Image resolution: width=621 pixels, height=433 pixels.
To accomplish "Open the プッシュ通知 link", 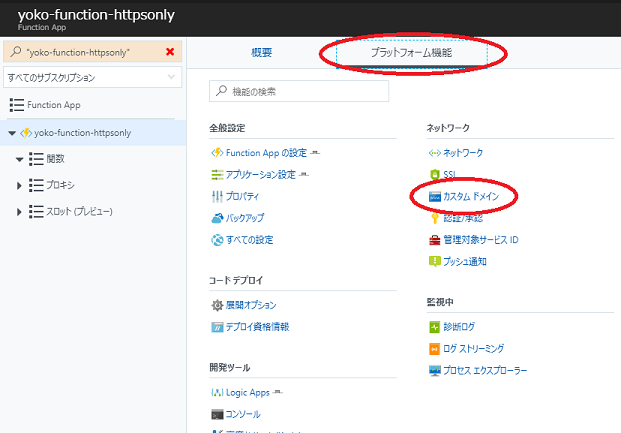I will pyautogui.click(x=465, y=261).
